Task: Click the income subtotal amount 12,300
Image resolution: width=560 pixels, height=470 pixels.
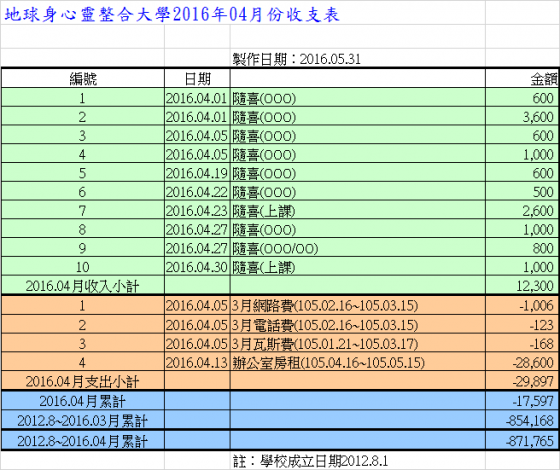Action: 521,285
